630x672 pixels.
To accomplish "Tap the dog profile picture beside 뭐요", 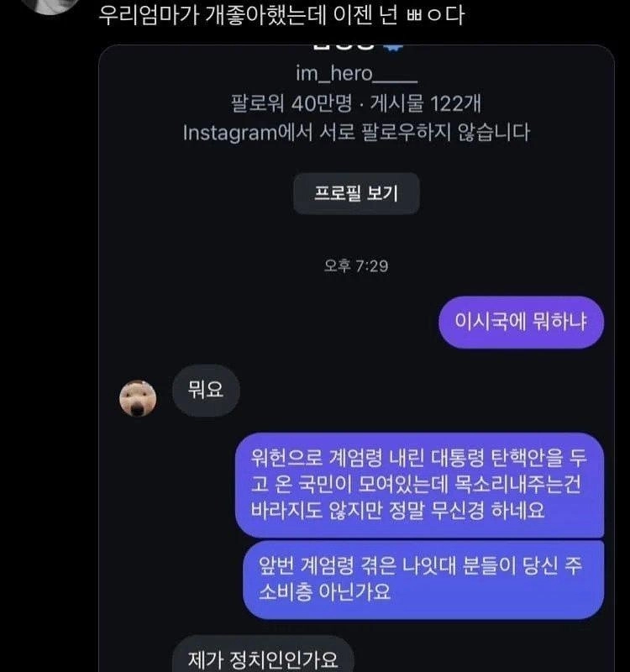I will (138, 398).
